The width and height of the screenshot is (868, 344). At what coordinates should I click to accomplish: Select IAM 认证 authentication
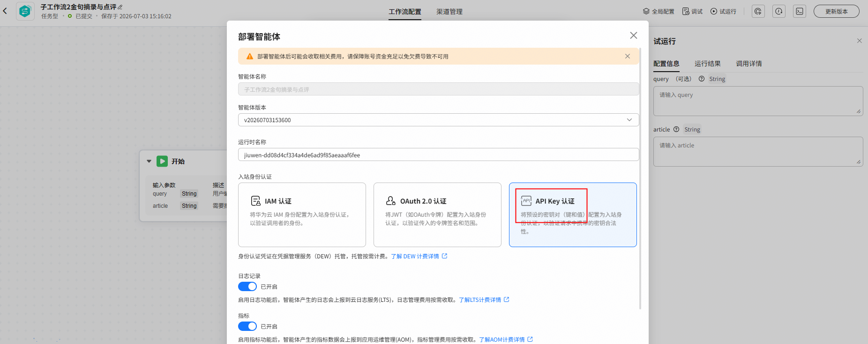click(x=302, y=215)
